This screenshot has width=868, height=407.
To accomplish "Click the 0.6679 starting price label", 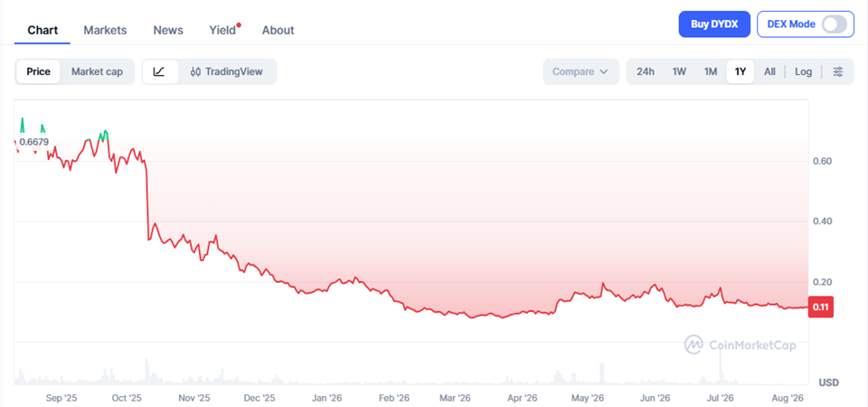I will (x=34, y=142).
